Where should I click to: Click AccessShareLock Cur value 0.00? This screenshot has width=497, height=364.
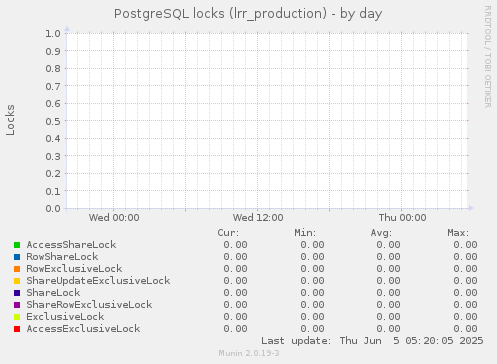(x=235, y=245)
